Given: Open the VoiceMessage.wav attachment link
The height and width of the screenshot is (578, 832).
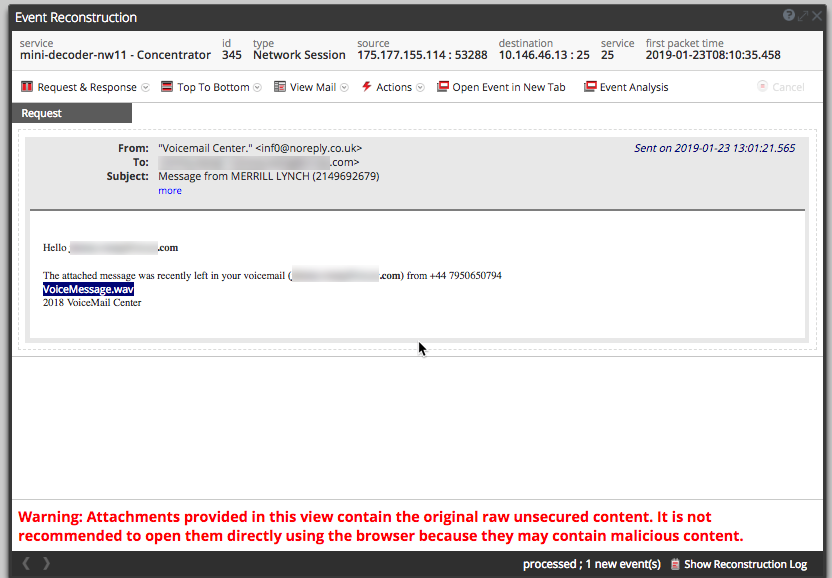Looking at the screenshot, I should point(88,289).
